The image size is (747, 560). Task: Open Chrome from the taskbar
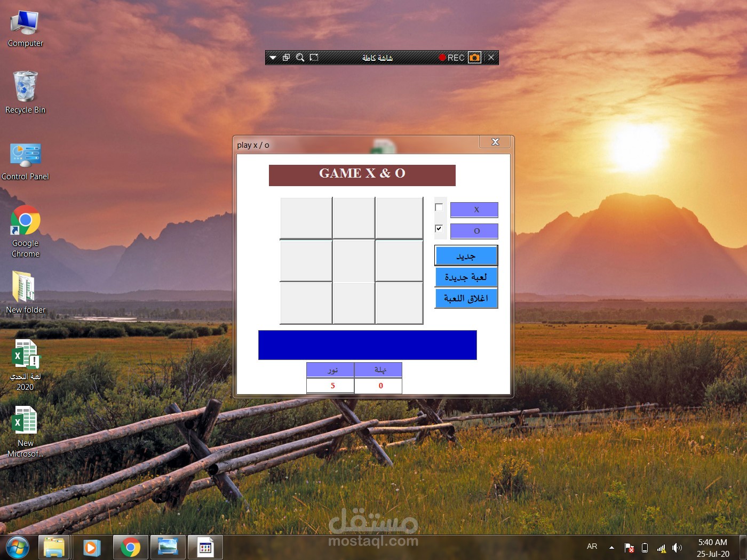pyautogui.click(x=131, y=548)
